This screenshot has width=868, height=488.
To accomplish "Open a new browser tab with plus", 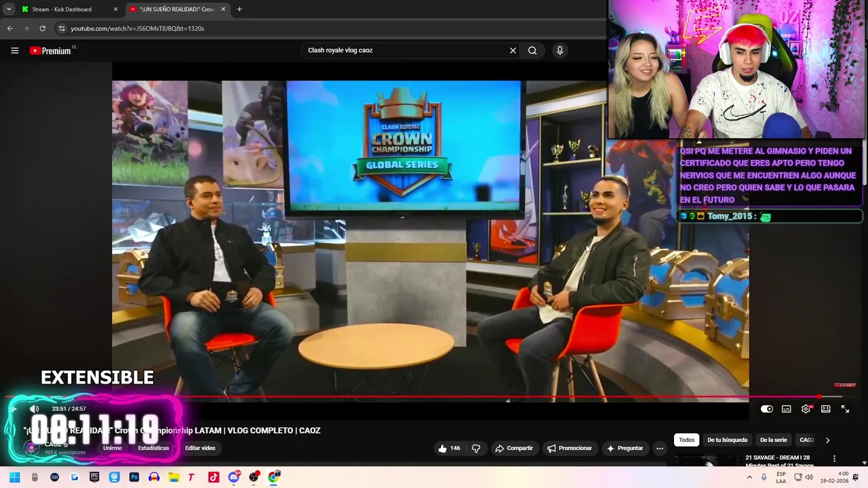I will coord(239,9).
